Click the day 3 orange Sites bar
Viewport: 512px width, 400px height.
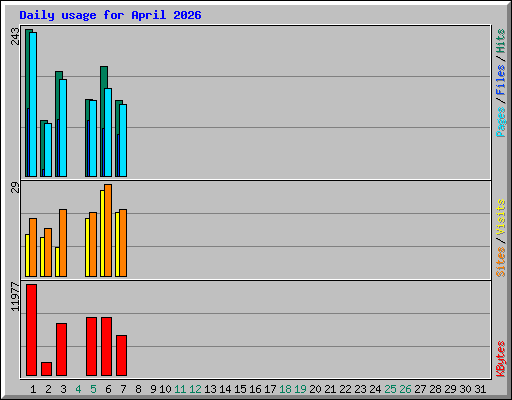[x=63, y=243]
